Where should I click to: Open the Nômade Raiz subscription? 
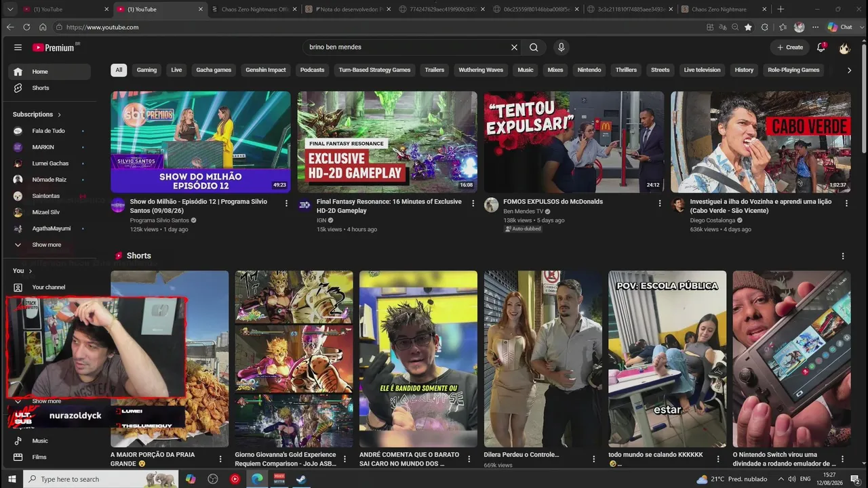[50, 180]
